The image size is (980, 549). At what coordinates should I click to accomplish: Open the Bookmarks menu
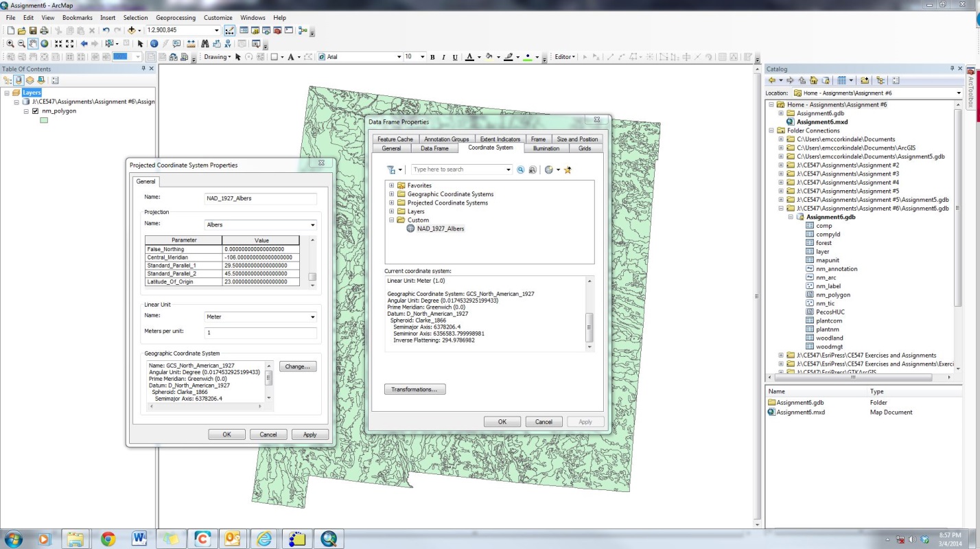click(77, 17)
